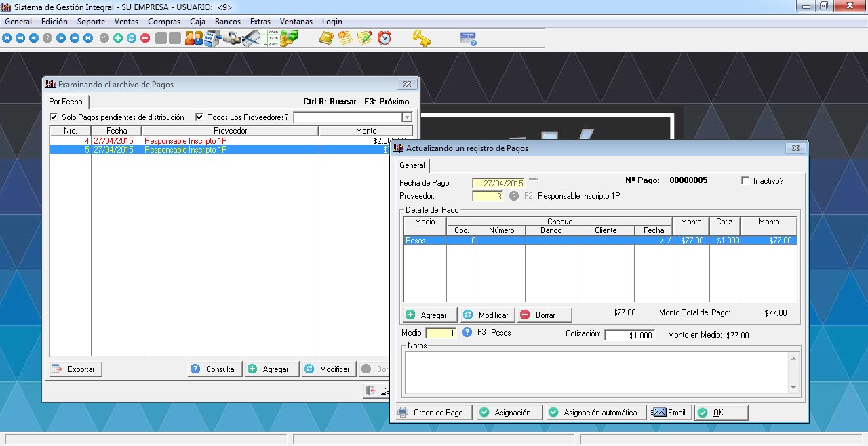The height and width of the screenshot is (446, 868).
Task: Click the Cotización input field
Action: point(629,335)
